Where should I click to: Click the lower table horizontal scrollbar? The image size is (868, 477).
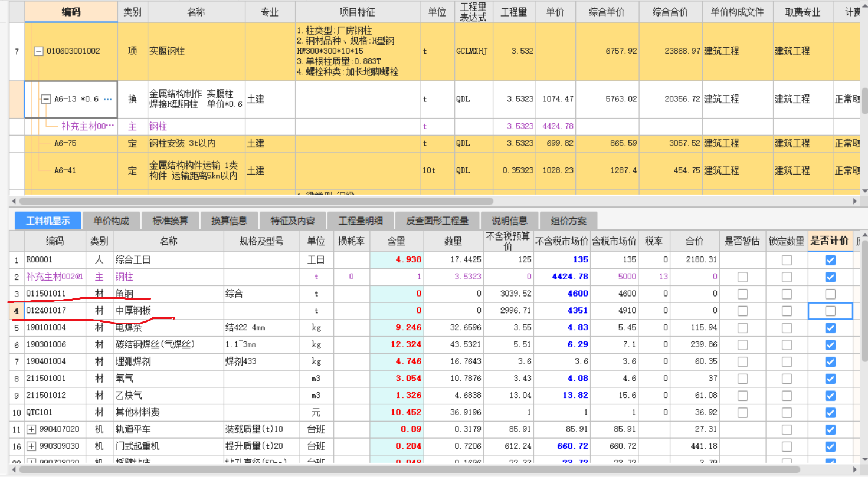[x=410, y=469]
